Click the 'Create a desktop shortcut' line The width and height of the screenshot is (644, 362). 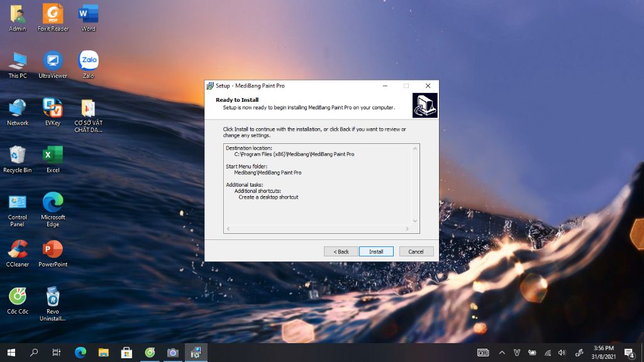(268, 197)
